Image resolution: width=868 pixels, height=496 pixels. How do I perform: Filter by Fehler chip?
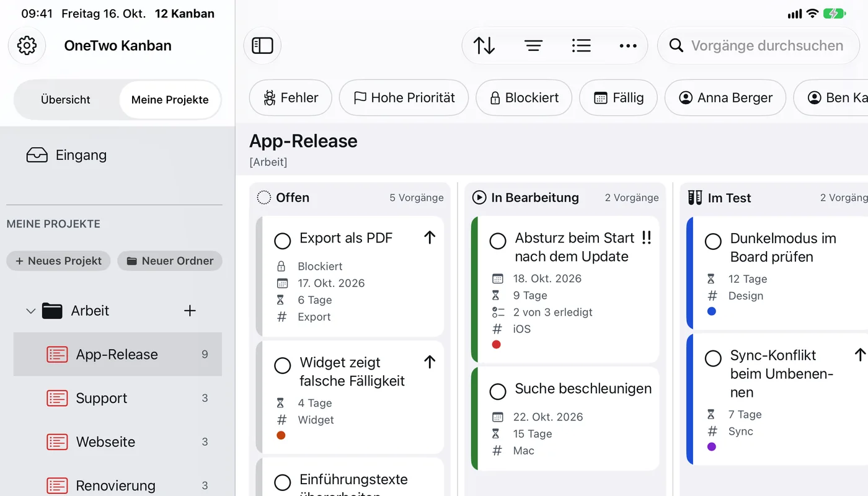(290, 98)
